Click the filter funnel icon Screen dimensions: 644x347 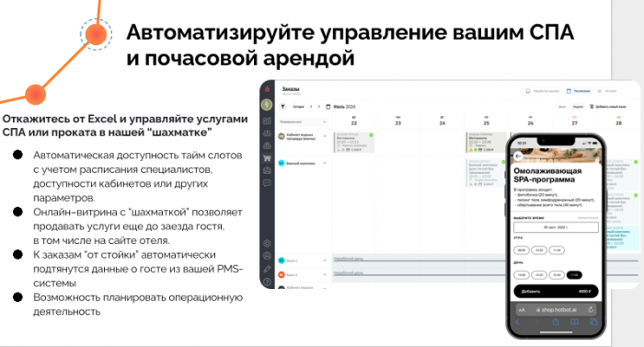coord(282,107)
